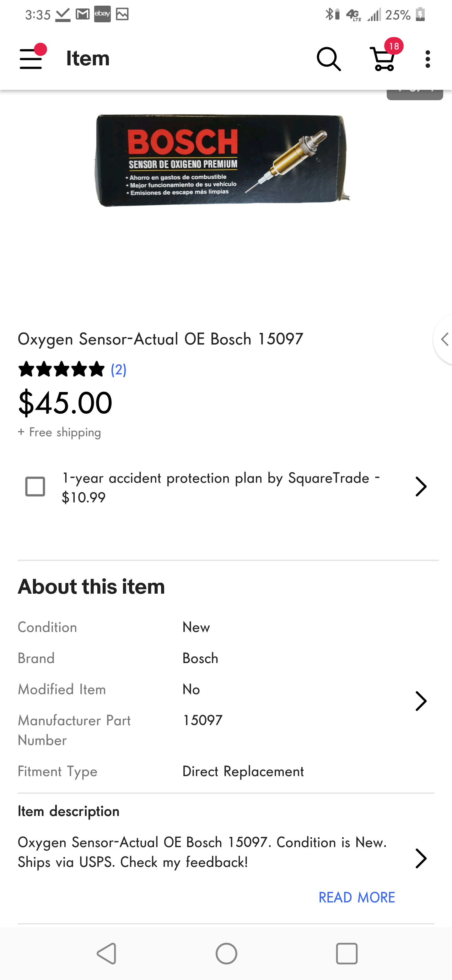The image size is (452, 980).
Task: Tap the Bosch oxygen sensor product photo
Action: click(x=222, y=161)
